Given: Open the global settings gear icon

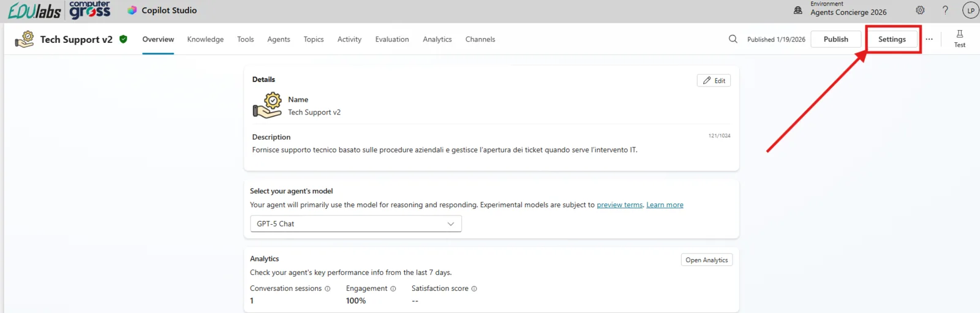Looking at the screenshot, I should pos(920,10).
